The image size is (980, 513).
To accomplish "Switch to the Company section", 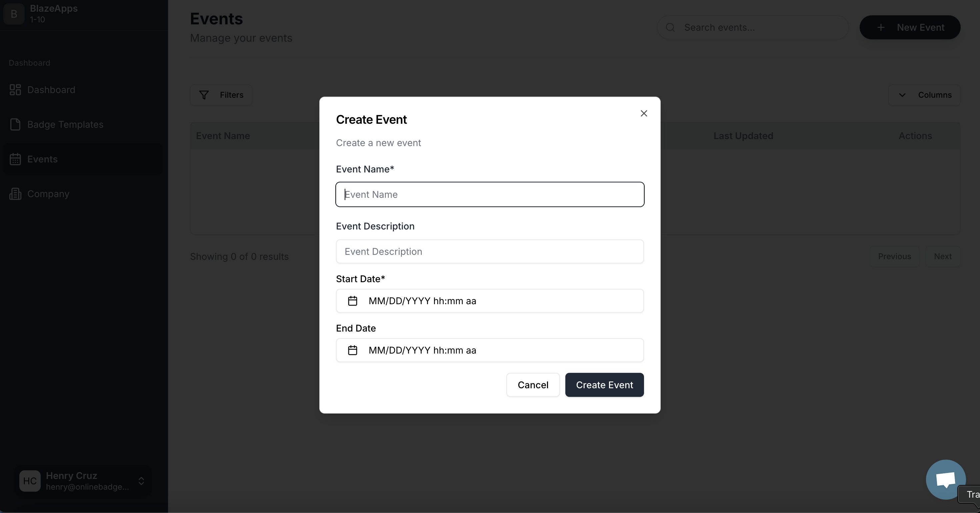I will tap(48, 194).
